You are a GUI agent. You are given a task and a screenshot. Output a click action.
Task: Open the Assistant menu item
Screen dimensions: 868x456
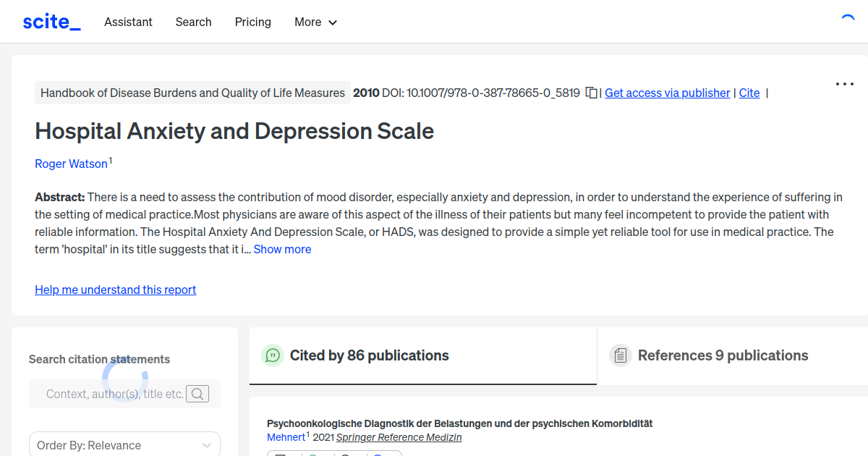[128, 22]
